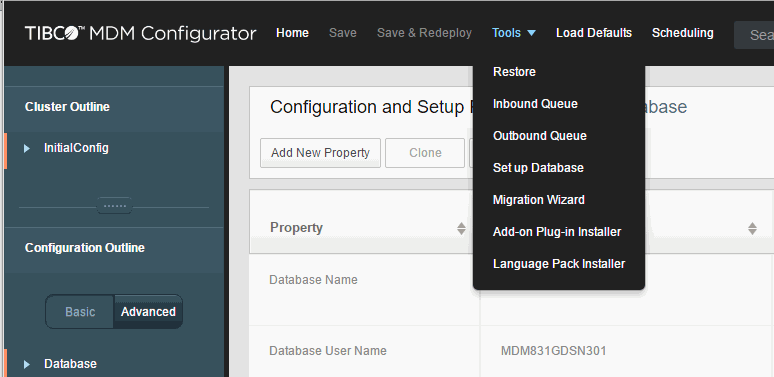This screenshot has width=774, height=377.
Task: Expand the Database outline node arrow
Action: tap(27, 365)
